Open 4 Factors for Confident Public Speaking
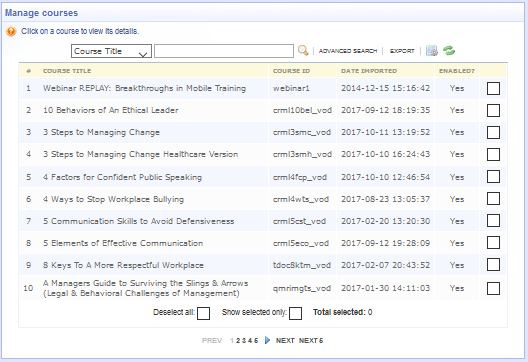The height and width of the screenshot is (362, 528). (x=123, y=177)
